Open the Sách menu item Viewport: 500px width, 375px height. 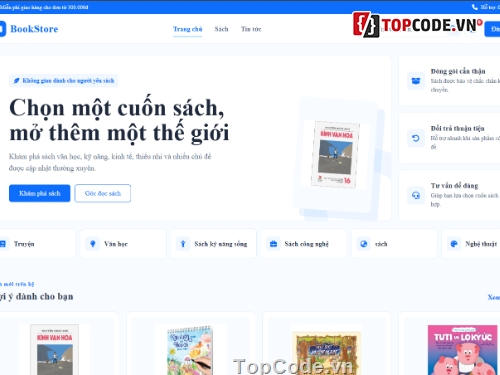click(221, 29)
